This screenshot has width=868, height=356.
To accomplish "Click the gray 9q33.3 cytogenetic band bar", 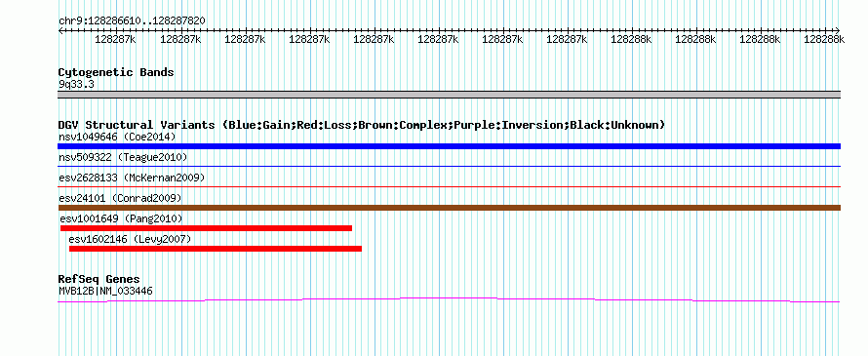I will 449,95.
